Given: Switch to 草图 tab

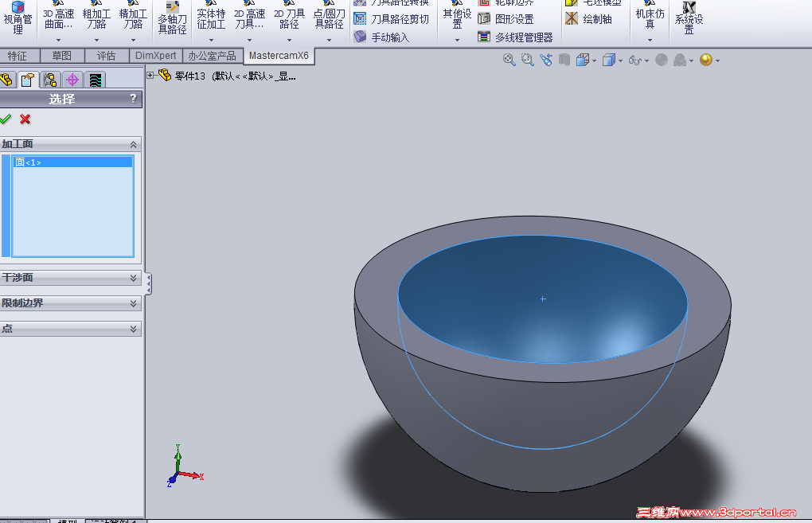Looking at the screenshot, I should pos(61,56).
